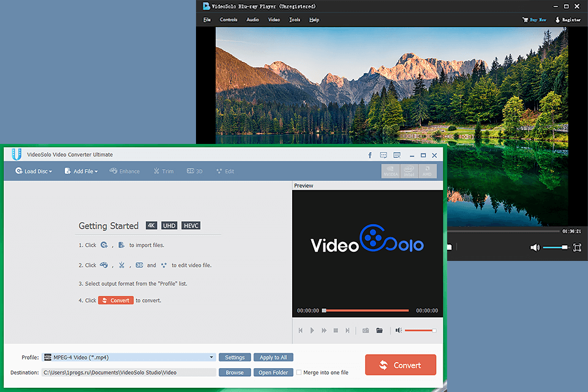The height and width of the screenshot is (392, 588).
Task: Play the preview video
Action: click(x=312, y=331)
